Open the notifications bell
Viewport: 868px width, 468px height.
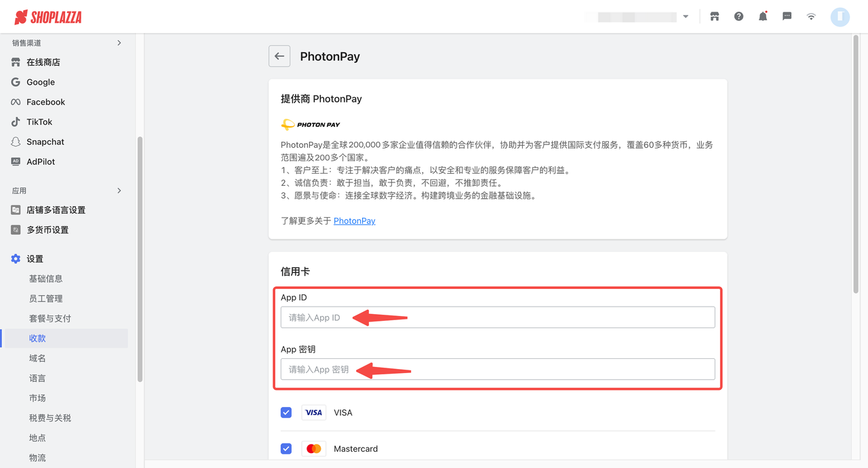pyautogui.click(x=762, y=16)
